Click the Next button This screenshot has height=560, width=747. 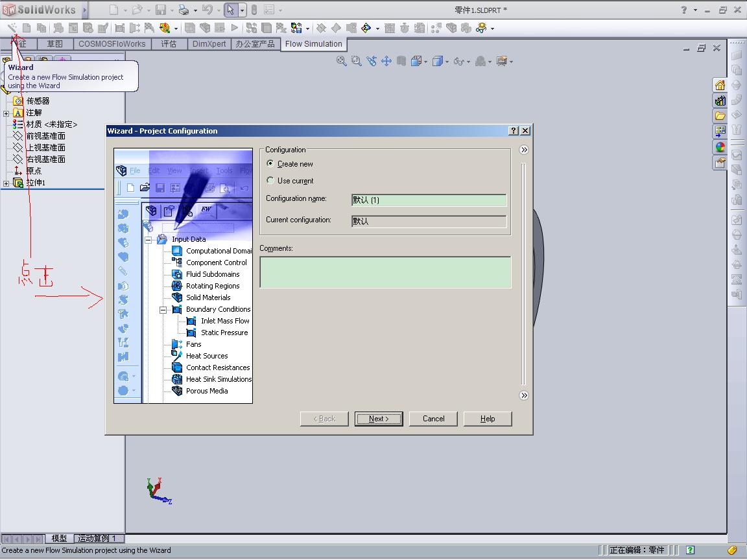pos(379,419)
